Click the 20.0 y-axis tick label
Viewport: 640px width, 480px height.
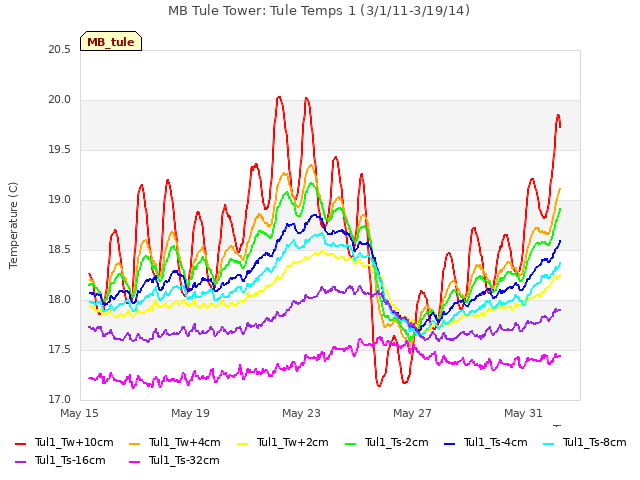[60, 100]
